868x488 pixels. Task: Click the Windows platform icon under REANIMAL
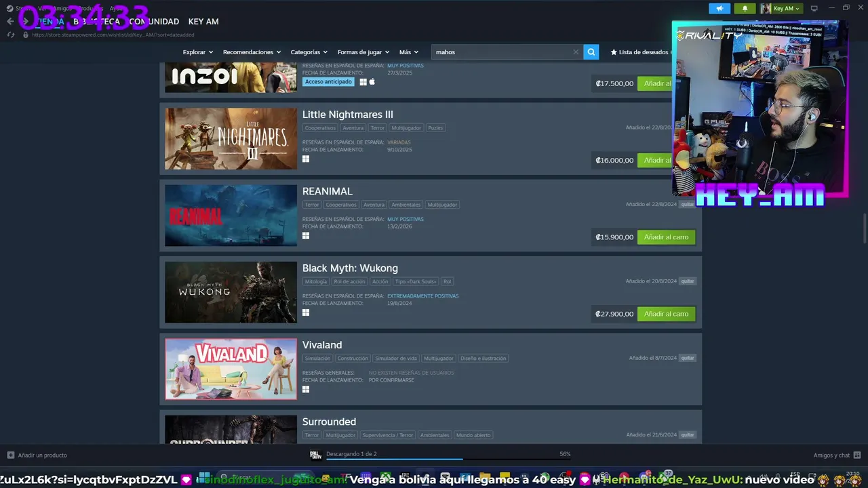(x=306, y=235)
